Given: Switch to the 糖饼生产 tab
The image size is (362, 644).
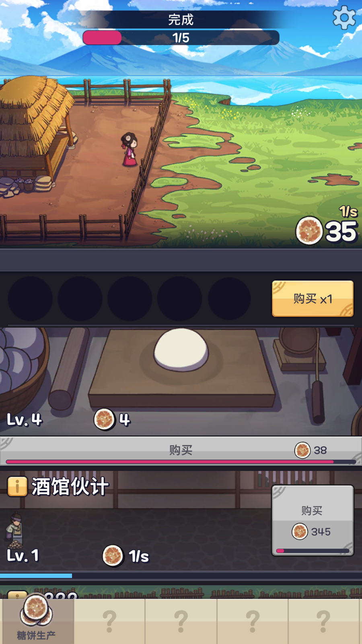Looking at the screenshot, I should point(37,621).
